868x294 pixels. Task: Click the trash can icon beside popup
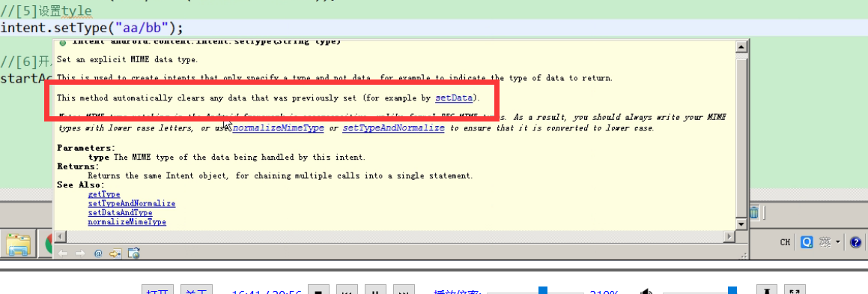coord(753,212)
